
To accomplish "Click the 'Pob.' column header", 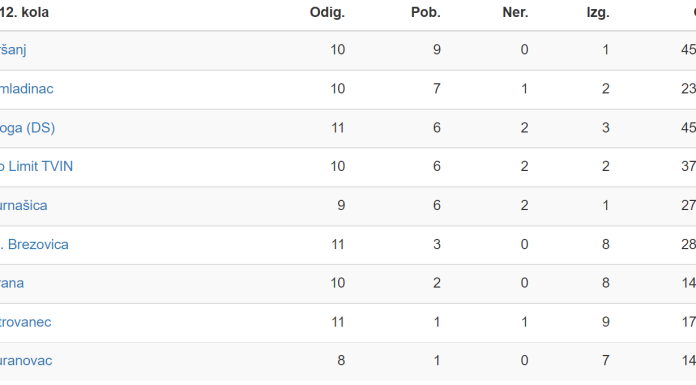I will [x=426, y=12].
